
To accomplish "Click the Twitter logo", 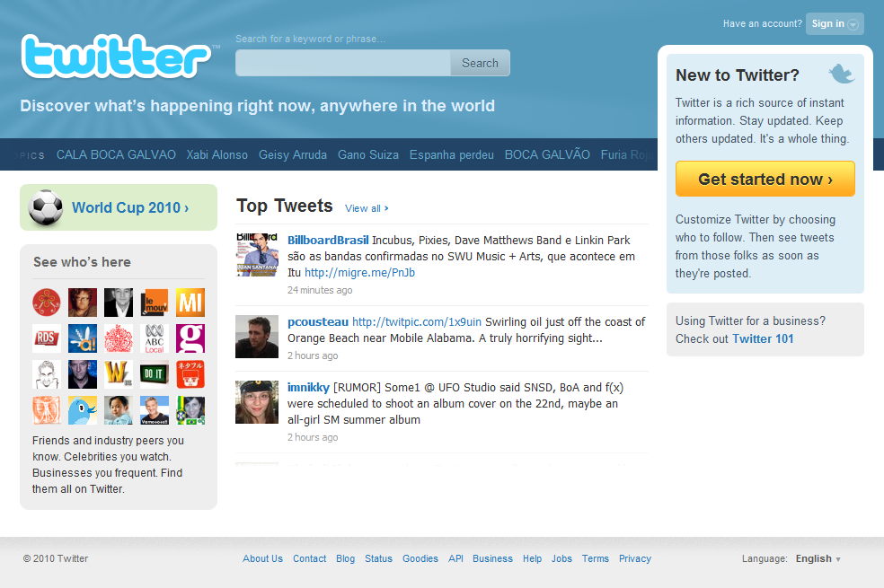I will pyautogui.click(x=116, y=57).
